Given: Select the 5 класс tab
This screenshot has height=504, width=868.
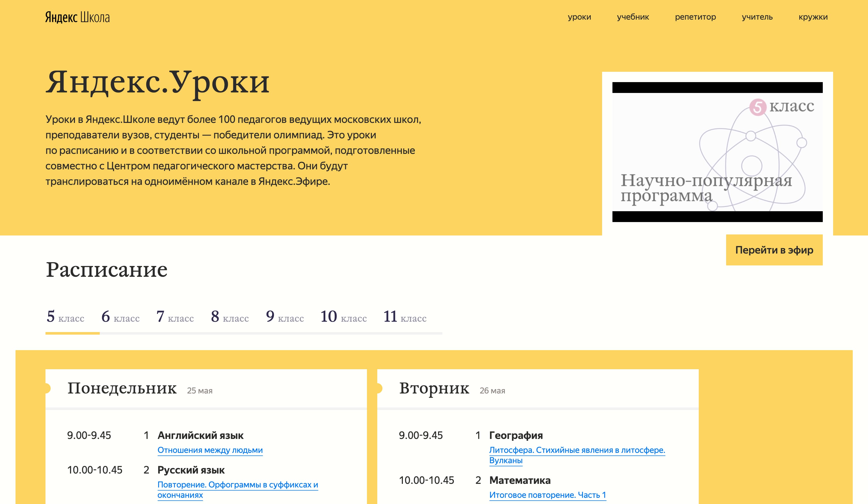Looking at the screenshot, I should (65, 317).
